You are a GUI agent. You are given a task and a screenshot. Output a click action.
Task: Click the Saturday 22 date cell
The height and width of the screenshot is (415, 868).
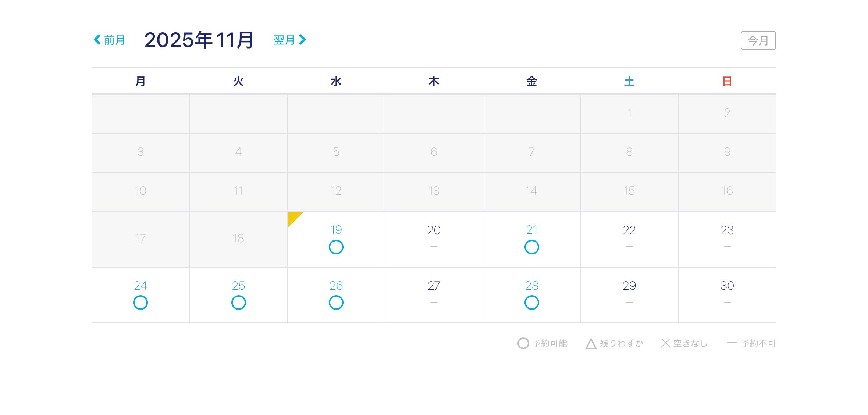click(x=629, y=239)
